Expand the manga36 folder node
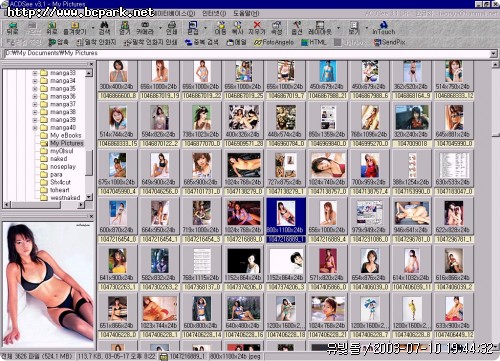Screen dimensions: 500x361 click(x=35, y=96)
